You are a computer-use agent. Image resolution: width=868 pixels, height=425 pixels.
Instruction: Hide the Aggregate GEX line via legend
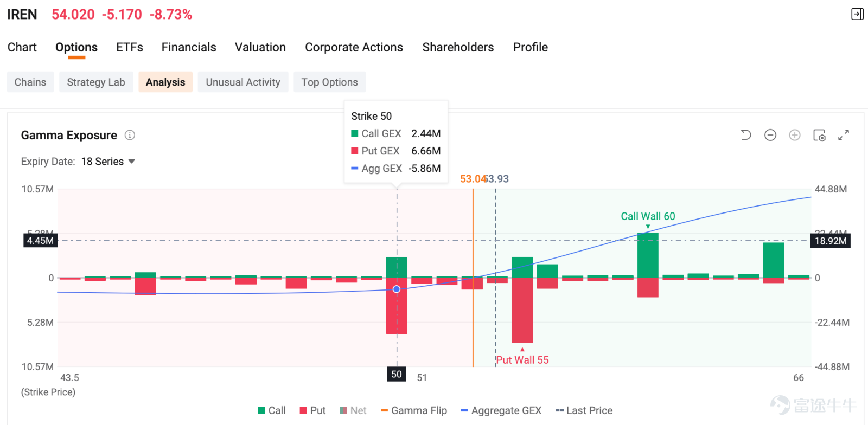coord(501,410)
